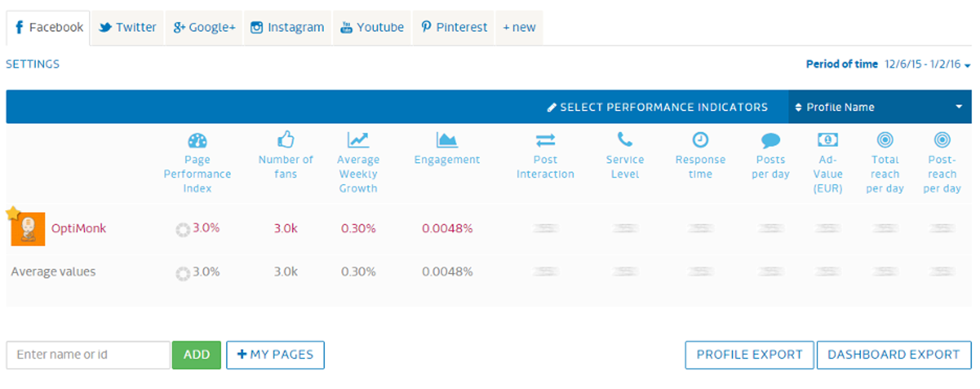Click the Engagement column label
The height and width of the screenshot is (389, 980).
pos(447,160)
